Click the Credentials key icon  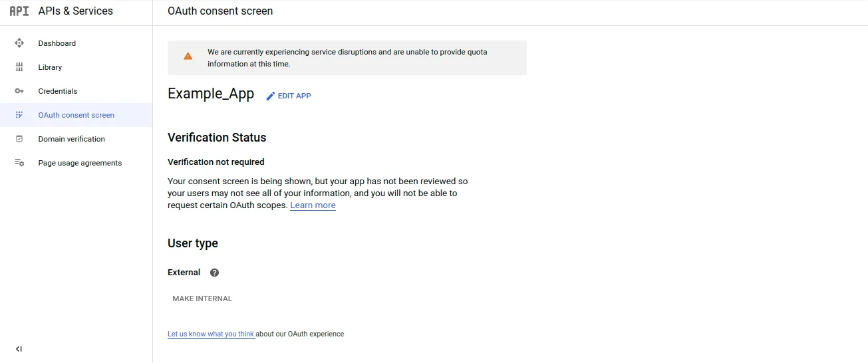pyautogui.click(x=19, y=91)
